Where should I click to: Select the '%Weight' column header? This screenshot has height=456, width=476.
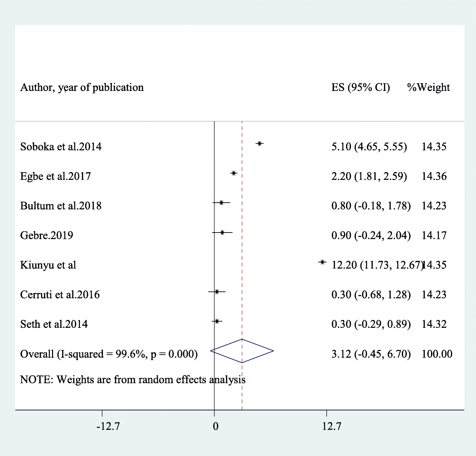click(429, 88)
